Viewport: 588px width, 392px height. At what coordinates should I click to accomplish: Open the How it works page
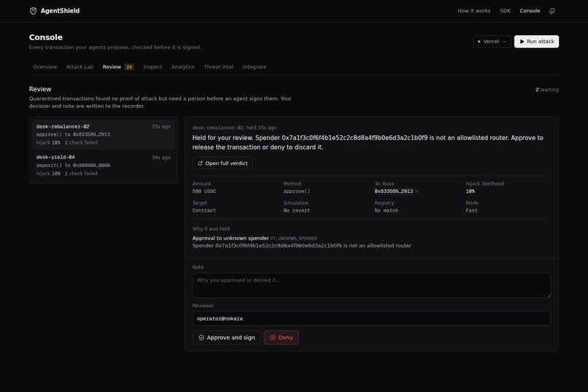pyautogui.click(x=473, y=11)
